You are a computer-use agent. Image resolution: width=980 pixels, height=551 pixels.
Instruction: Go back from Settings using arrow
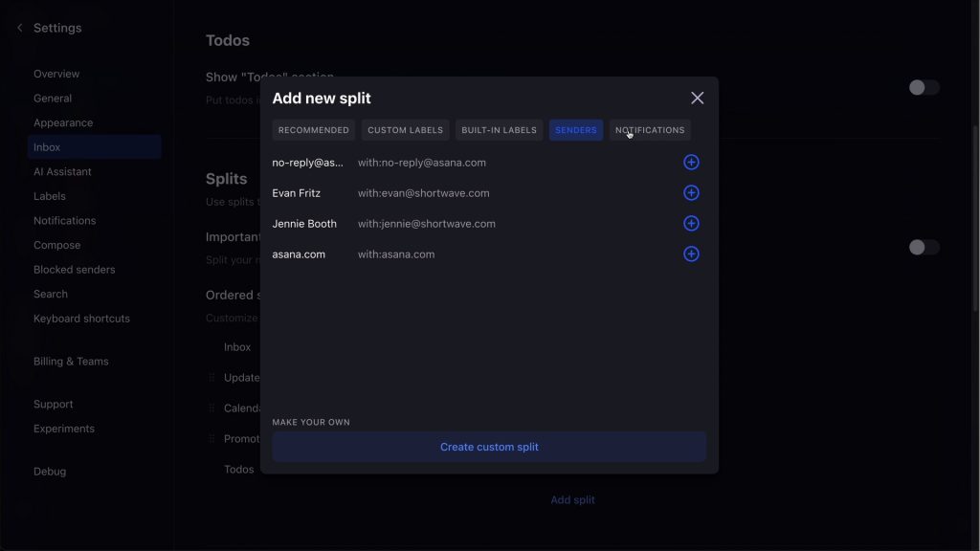click(20, 28)
